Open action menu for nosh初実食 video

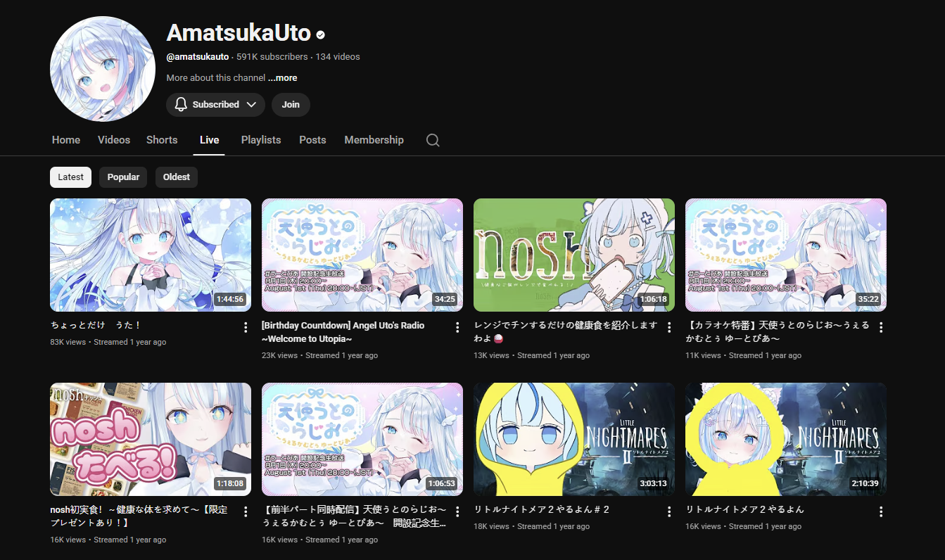246,511
